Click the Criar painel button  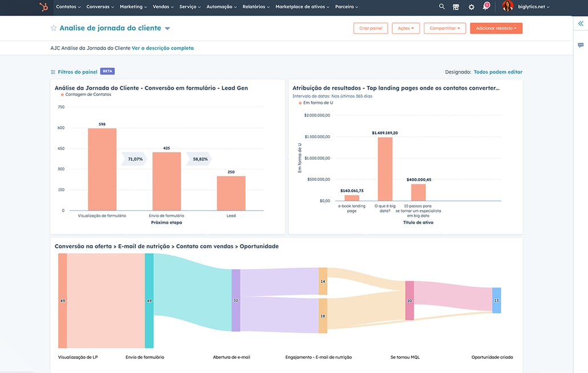tap(370, 27)
